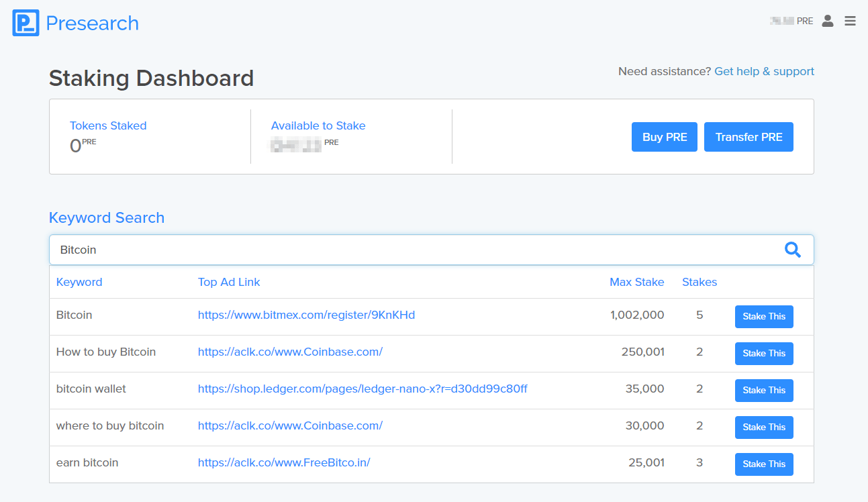868x502 pixels.
Task: Sort by the Top Ad Link header
Action: [229, 282]
